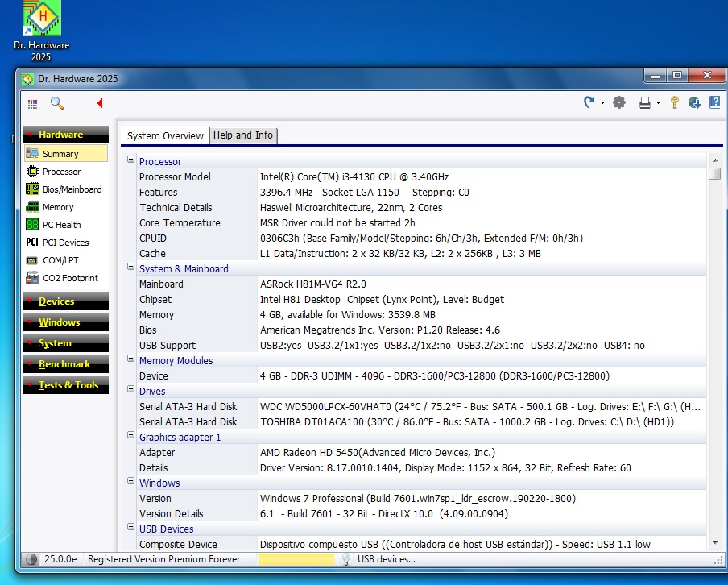Click scrollbar down arrow in overview
The width and height of the screenshot is (728, 585).
[x=715, y=543]
